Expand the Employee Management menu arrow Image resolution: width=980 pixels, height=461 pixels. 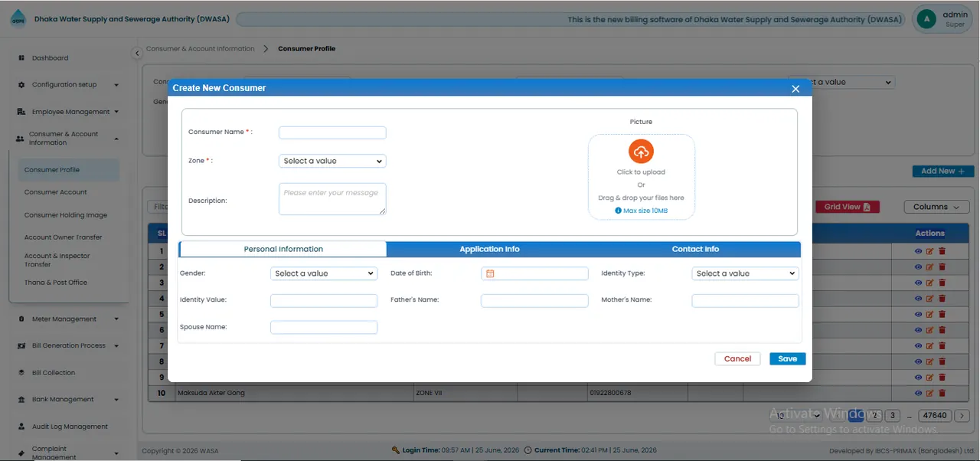[x=116, y=112]
